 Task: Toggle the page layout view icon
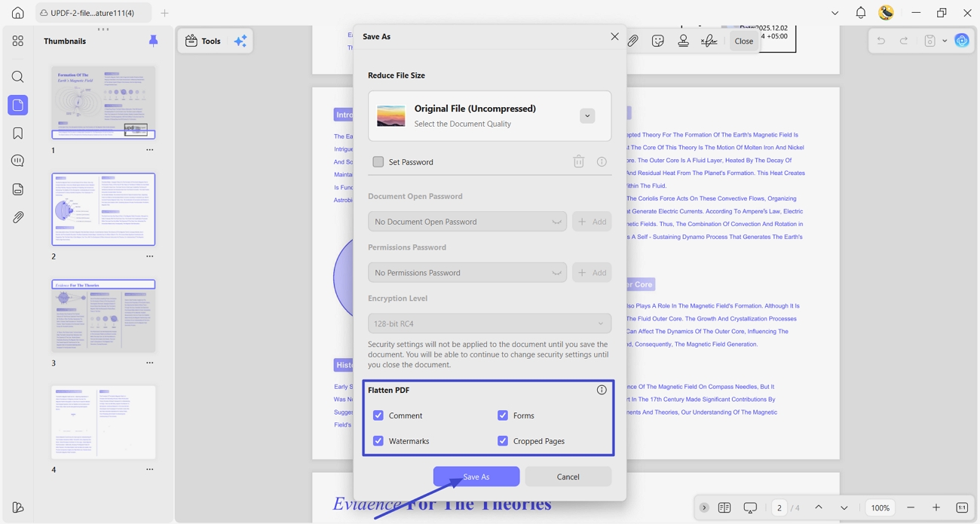pos(724,507)
